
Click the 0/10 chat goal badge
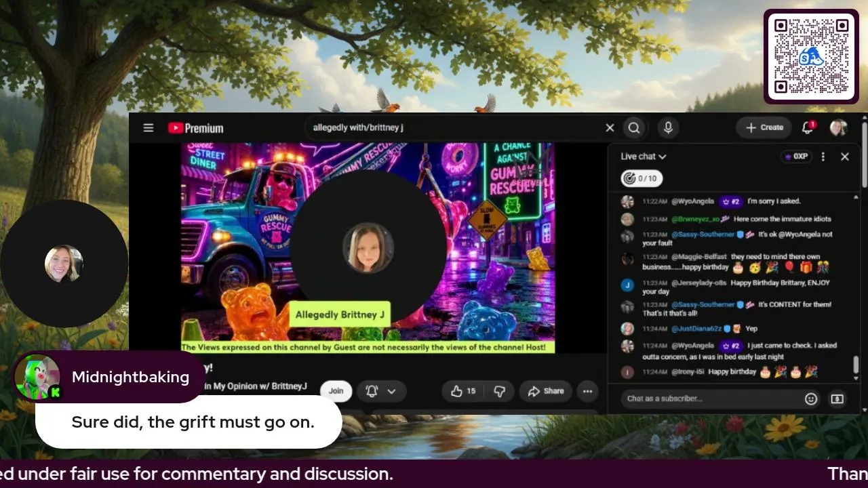point(642,178)
